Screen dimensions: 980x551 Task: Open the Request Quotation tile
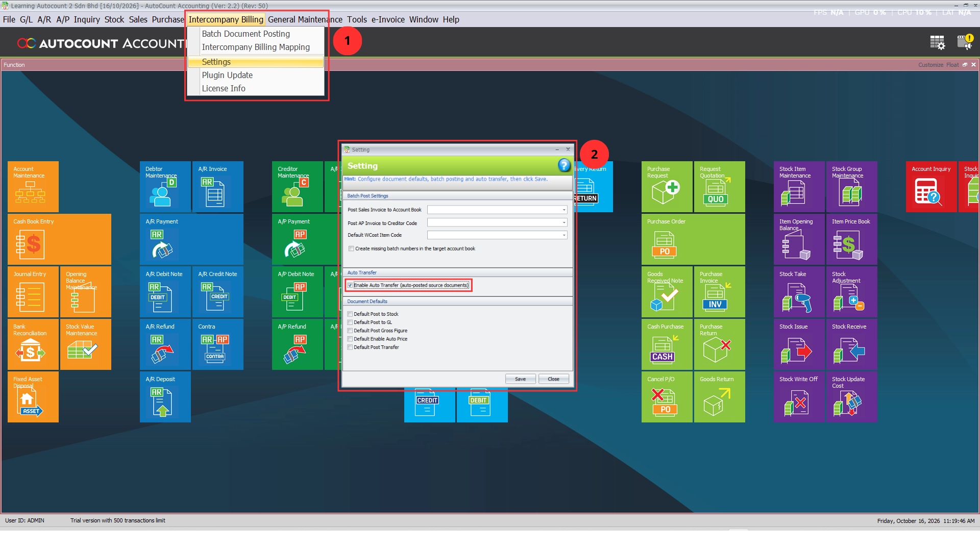[720, 187]
